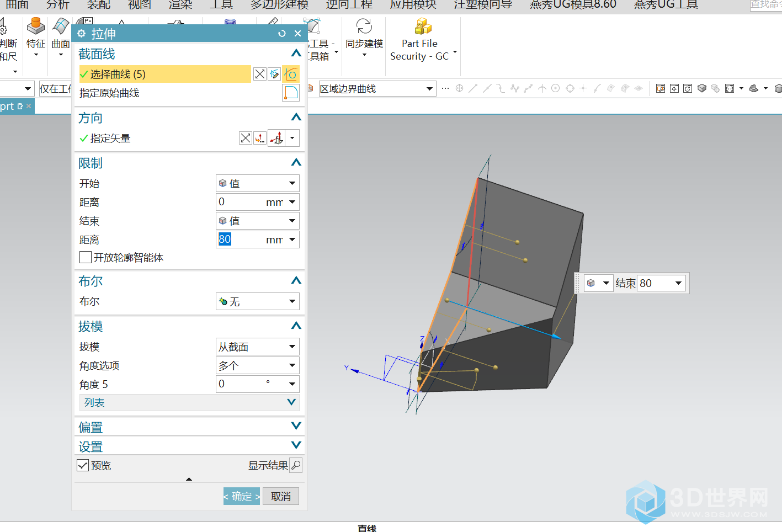Image resolution: width=782 pixels, height=532 pixels.
Task: Click the three-dots snap overflow icon
Action: pos(445,88)
